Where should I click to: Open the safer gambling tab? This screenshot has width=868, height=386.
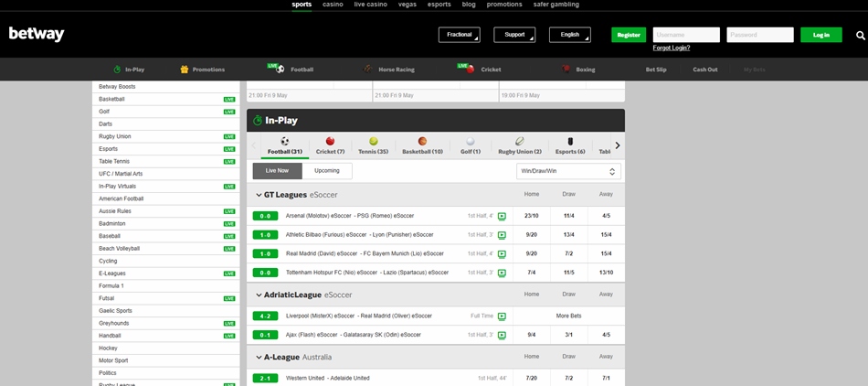click(x=556, y=5)
